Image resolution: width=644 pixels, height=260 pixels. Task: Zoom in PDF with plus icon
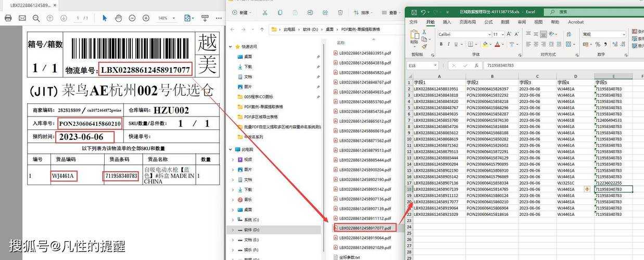click(146, 18)
